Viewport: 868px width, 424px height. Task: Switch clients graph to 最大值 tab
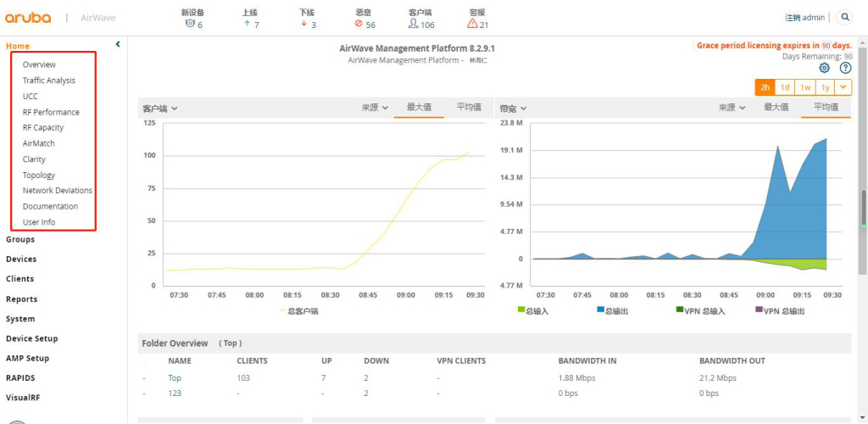click(419, 108)
